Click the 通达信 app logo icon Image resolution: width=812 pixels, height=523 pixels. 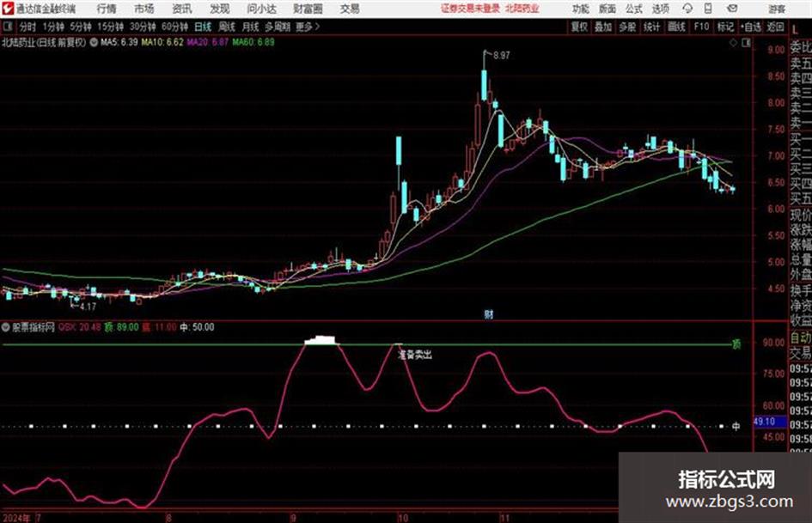coord(8,9)
